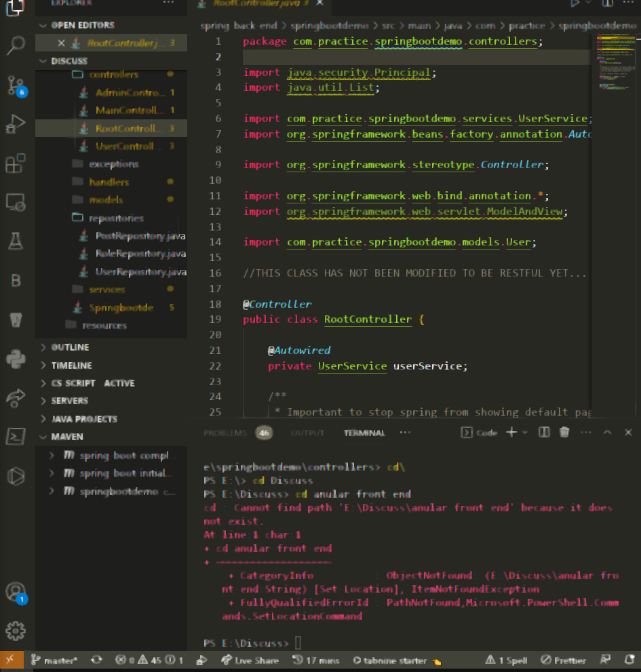Close the terminal panel
The width and height of the screenshot is (641, 672).
pos(628,433)
